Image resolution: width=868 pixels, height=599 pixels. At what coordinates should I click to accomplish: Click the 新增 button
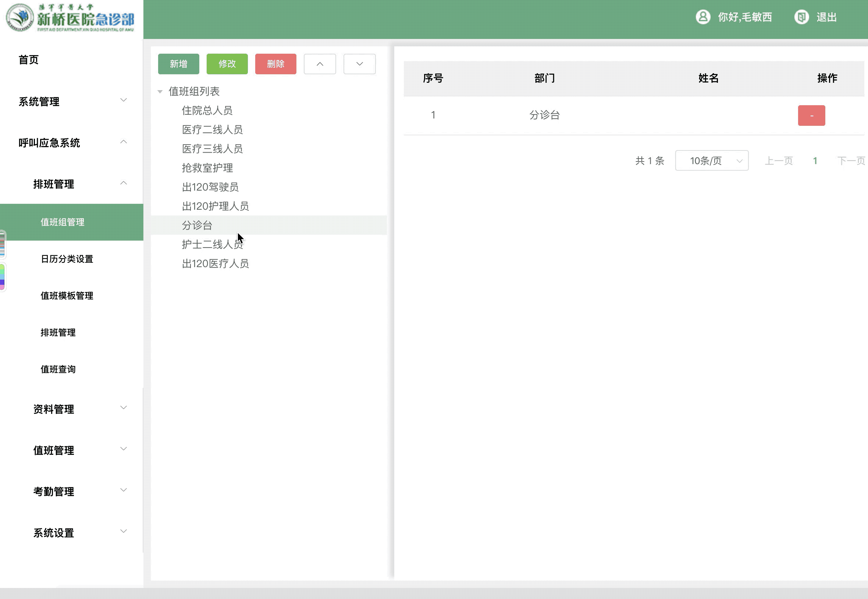(x=178, y=64)
